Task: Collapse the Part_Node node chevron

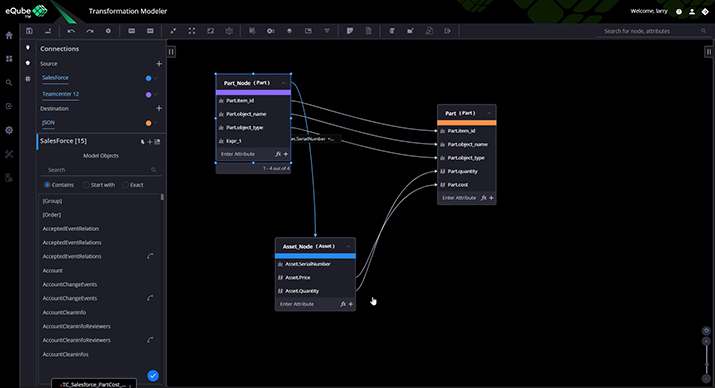Action: [x=283, y=83]
